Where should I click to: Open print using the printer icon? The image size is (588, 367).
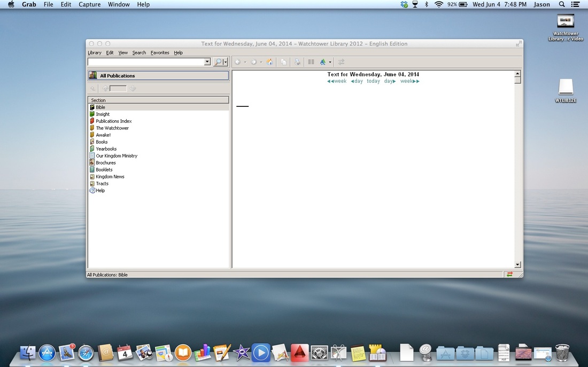point(298,62)
